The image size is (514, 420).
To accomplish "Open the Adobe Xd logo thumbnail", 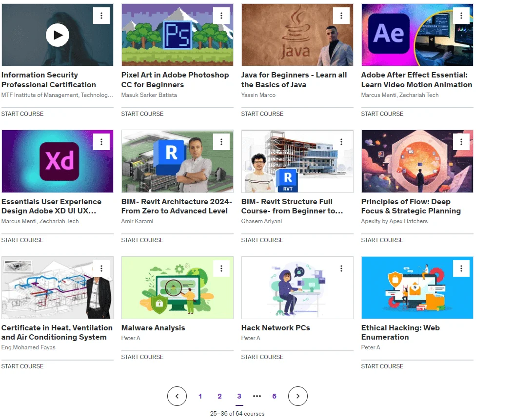I will pos(58,161).
